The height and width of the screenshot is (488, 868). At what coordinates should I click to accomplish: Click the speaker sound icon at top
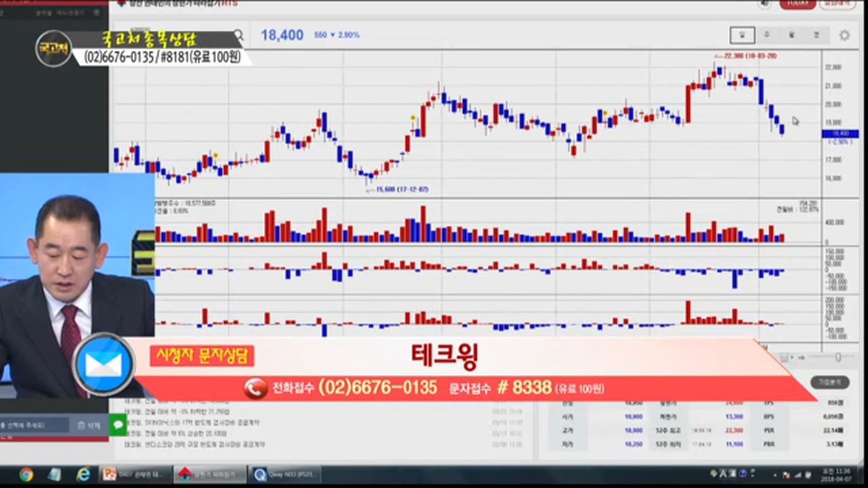click(x=766, y=3)
